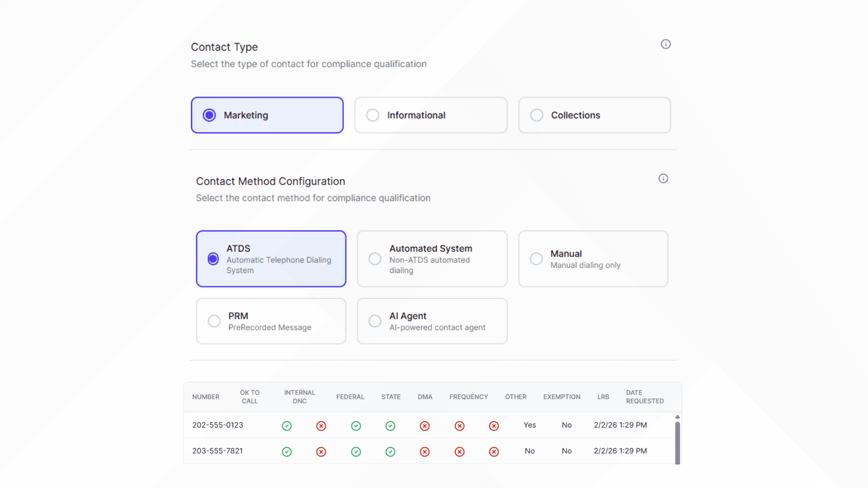
Task: Click first green check in 203-555-7821 row
Action: pos(287,451)
